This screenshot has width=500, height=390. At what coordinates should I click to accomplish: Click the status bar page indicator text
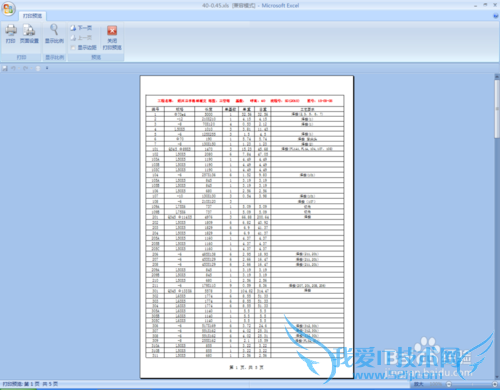point(30,384)
